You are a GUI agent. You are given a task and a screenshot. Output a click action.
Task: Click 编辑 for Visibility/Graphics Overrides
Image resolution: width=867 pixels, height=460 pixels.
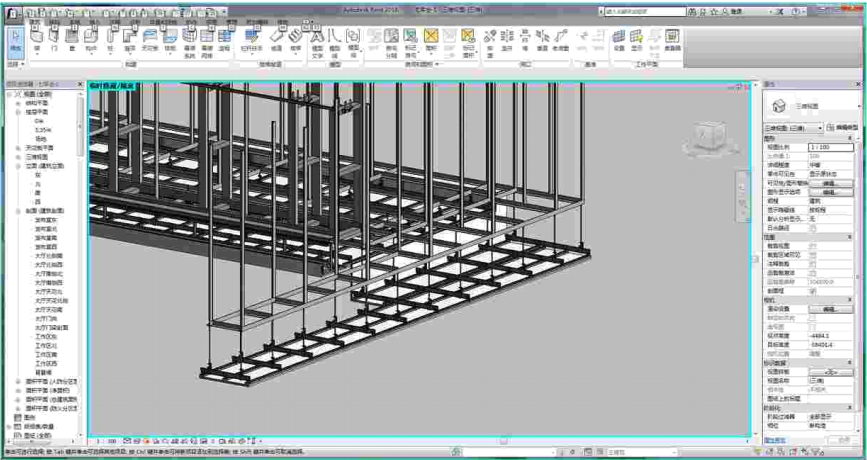(831, 183)
